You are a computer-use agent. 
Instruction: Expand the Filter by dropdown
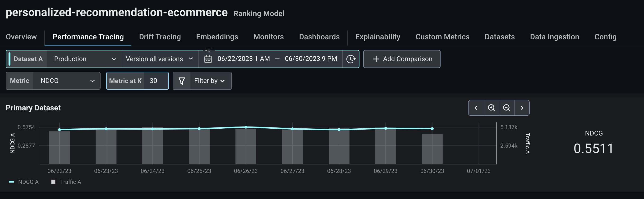[x=211, y=81]
